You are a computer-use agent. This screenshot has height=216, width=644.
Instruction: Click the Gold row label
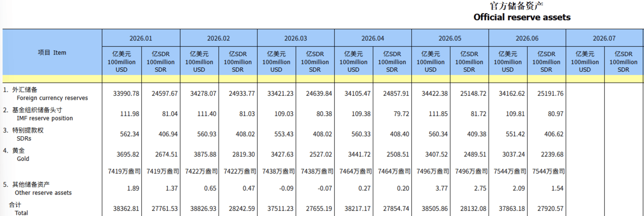coord(23,159)
